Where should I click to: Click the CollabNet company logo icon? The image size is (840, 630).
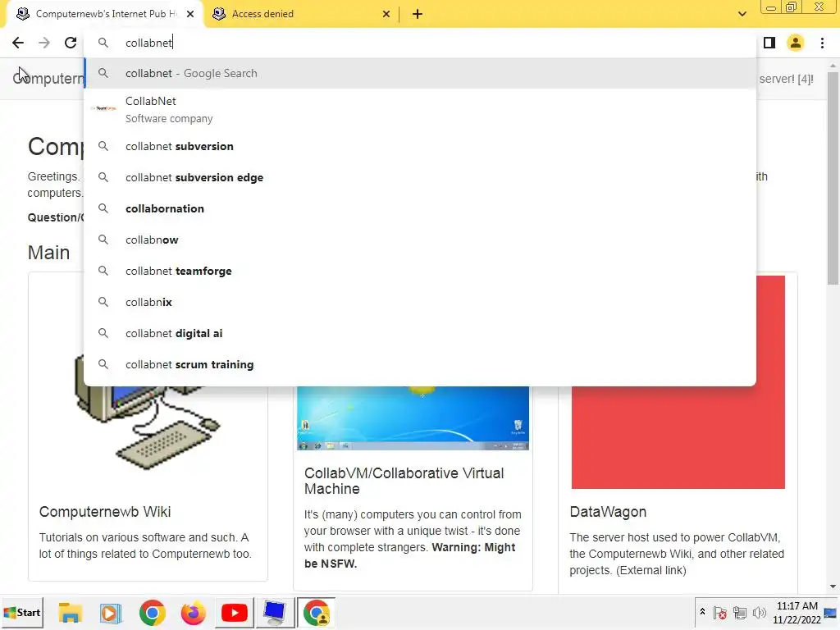[x=103, y=109]
